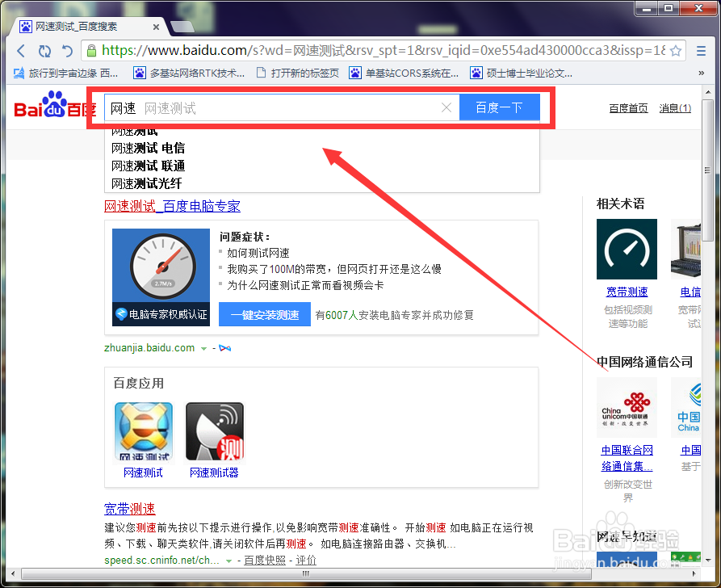The image size is (721, 588).
Task: Open sidebar link 宽带测速
Action: pos(627,292)
